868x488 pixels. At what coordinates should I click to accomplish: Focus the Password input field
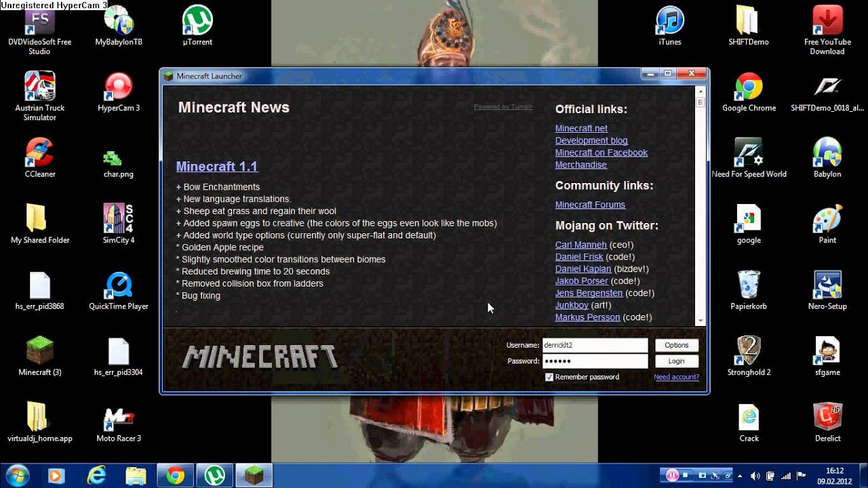pos(595,361)
